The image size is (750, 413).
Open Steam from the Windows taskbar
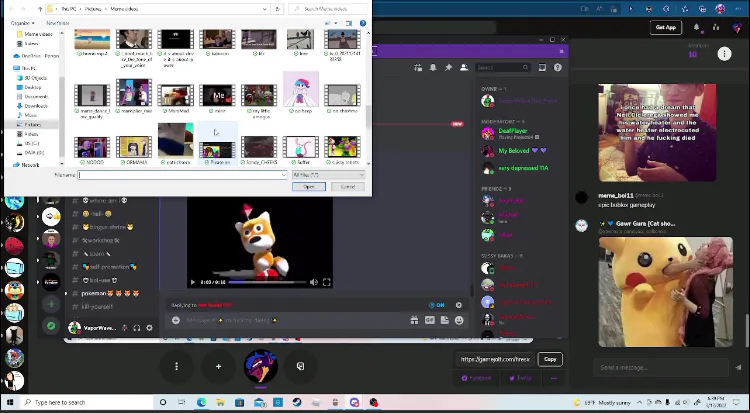[x=297, y=402]
